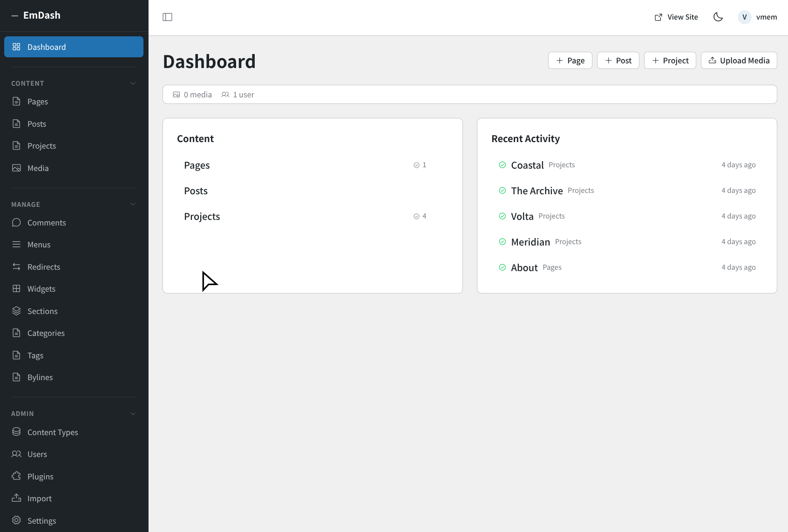Create a new Post with + Post button
788x532 pixels.
click(x=618, y=61)
